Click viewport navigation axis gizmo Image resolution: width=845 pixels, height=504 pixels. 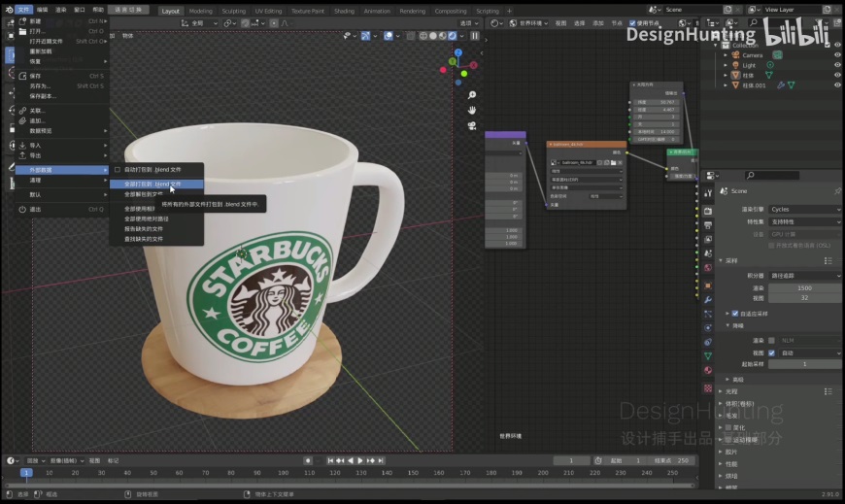tap(458, 67)
